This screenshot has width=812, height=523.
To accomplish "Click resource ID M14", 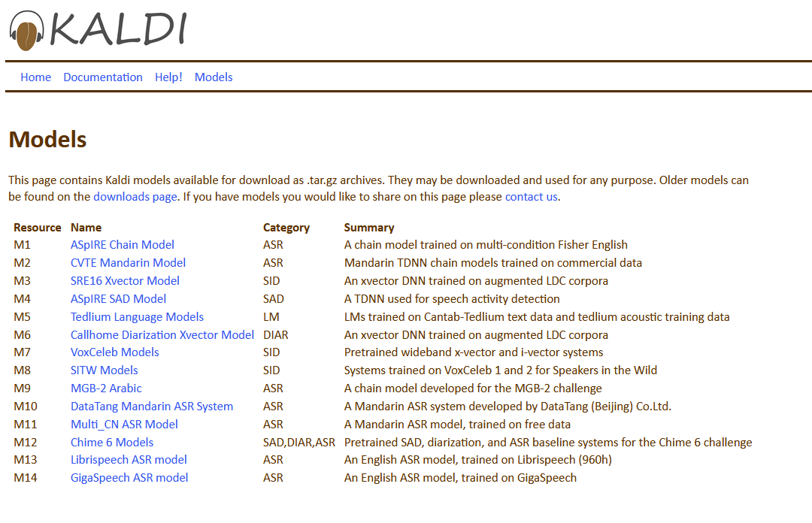I will click(x=26, y=478).
